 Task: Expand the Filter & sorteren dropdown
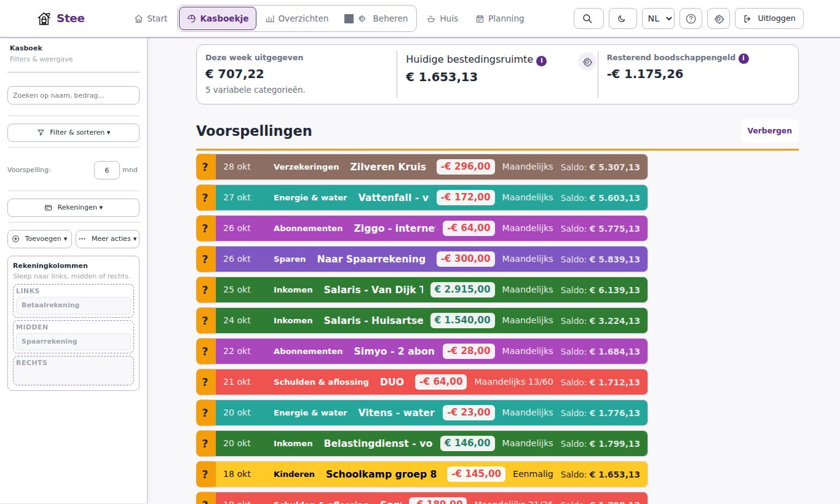pyautogui.click(x=73, y=132)
